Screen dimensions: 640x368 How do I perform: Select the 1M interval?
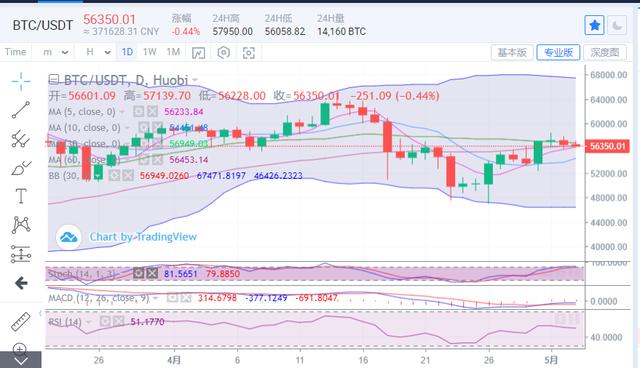173,52
